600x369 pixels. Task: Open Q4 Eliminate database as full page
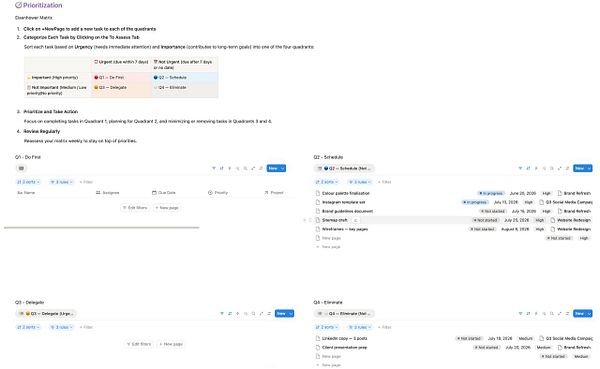pyautogui.click(x=559, y=313)
